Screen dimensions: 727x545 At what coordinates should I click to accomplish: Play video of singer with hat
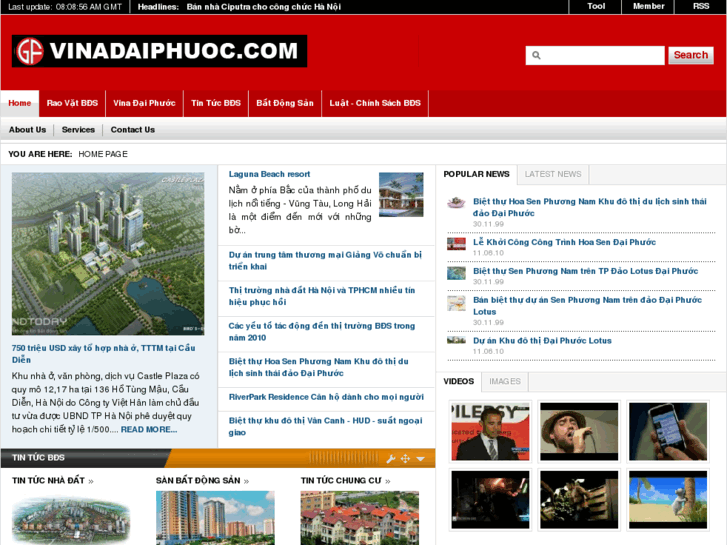(x=579, y=431)
